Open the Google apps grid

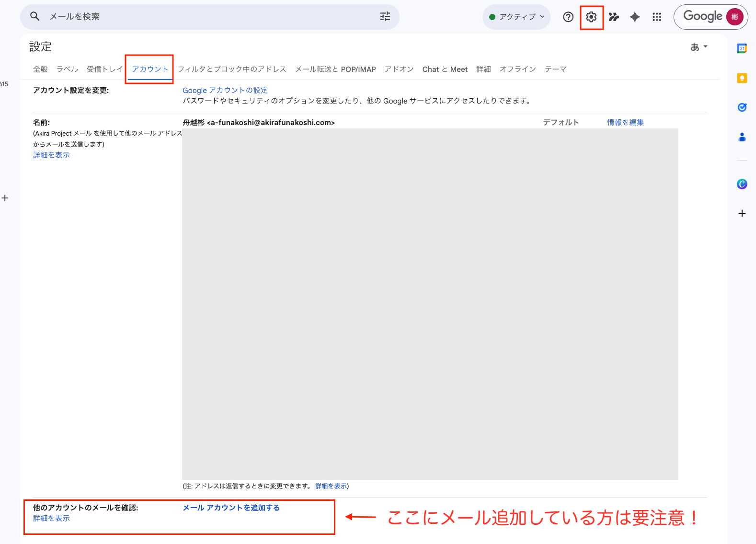click(657, 17)
